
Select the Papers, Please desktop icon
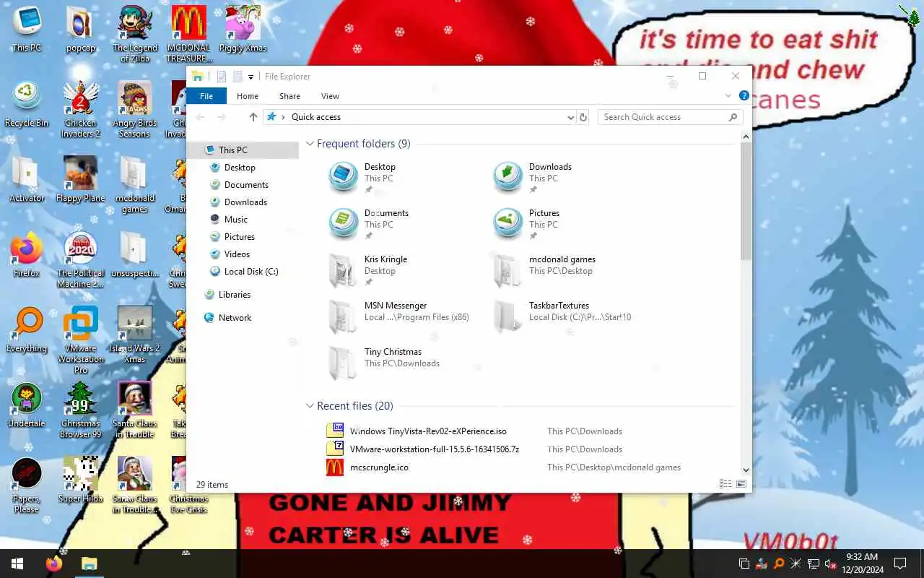coord(27,485)
